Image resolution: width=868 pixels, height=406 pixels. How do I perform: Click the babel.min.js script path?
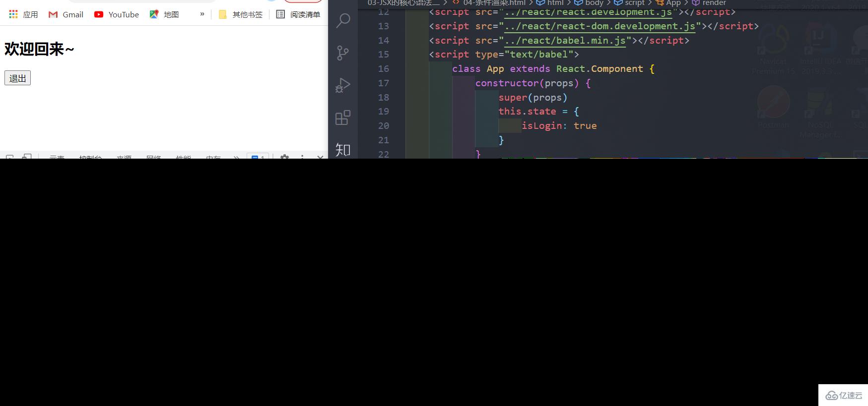565,41
